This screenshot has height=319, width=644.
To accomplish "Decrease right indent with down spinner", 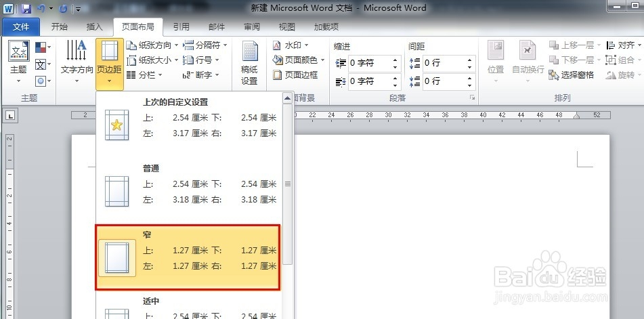I will (395, 85).
